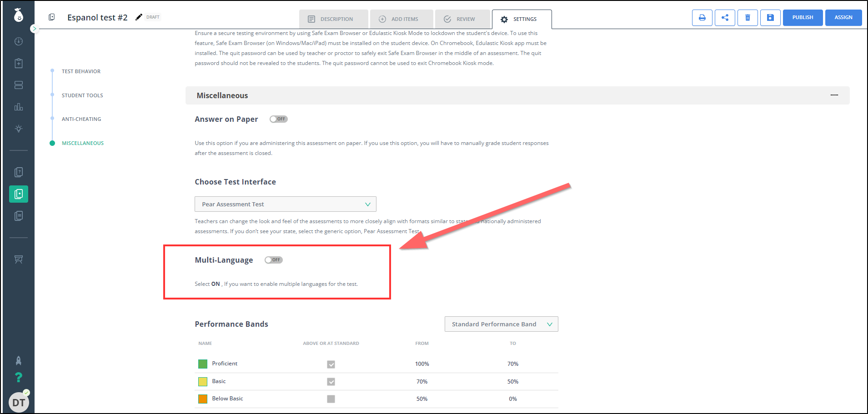
Task: Toggle the Answer on Paper switch
Action: pyautogui.click(x=278, y=119)
